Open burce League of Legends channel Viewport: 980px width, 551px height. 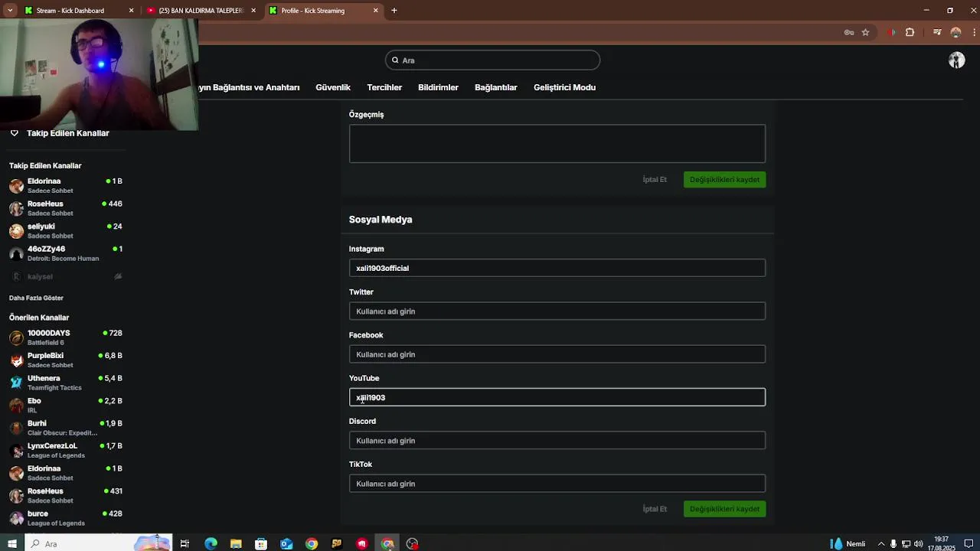tap(65, 518)
